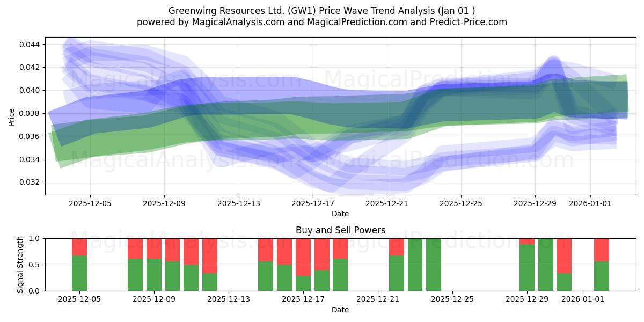Click the Greenwing Resources Ltd. chart title line
This screenshot has width=644, height=322.
pos(322,11)
